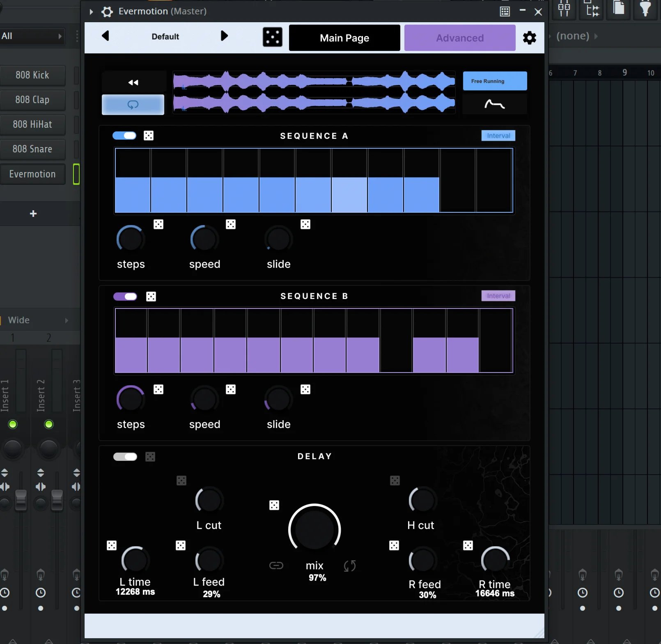The image size is (661, 644).
Task: Select the 808 Clap channel
Action: click(32, 100)
